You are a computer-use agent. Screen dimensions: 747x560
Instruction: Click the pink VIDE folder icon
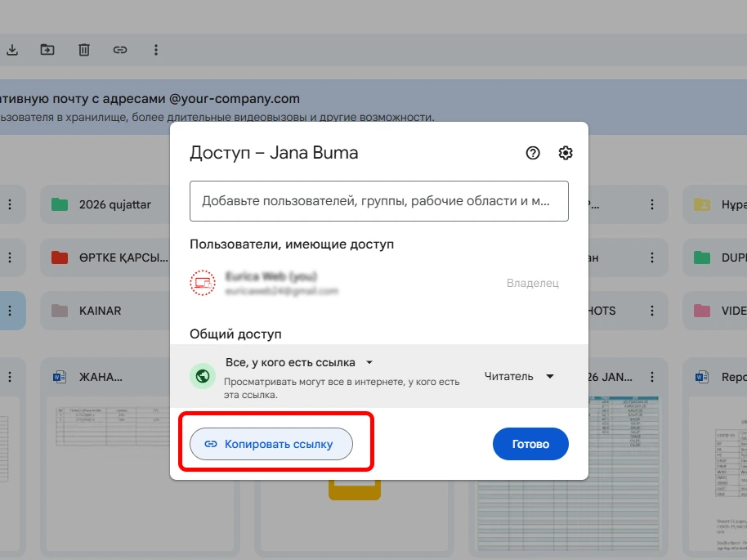point(702,311)
